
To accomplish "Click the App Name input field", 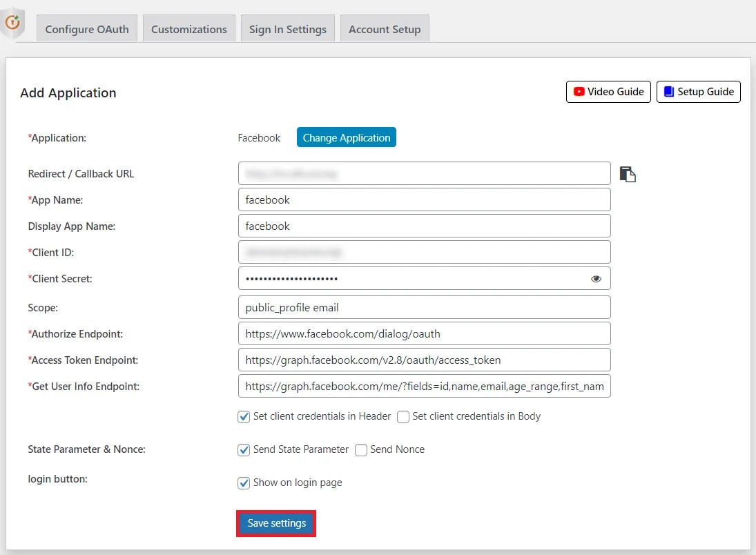I will (x=424, y=199).
